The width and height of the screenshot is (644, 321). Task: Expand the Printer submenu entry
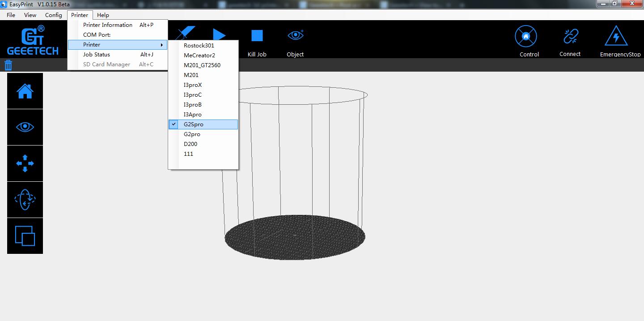point(117,45)
